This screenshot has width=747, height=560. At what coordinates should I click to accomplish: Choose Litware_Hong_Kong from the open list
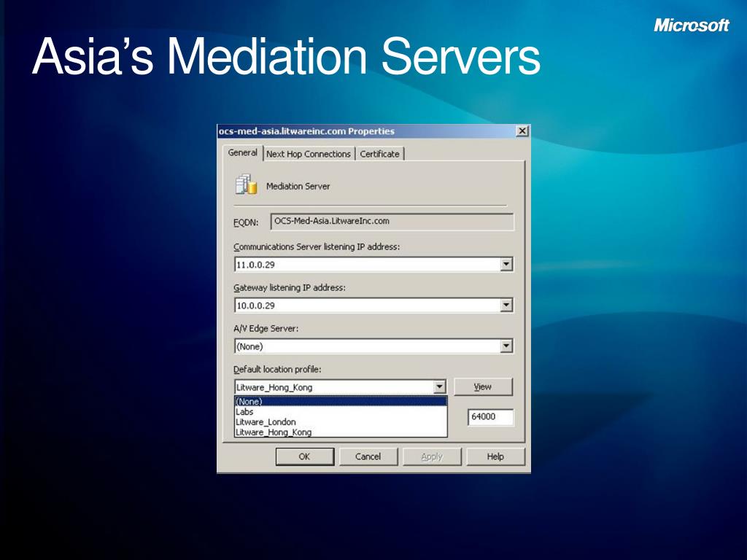pyautogui.click(x=341, y=432)
